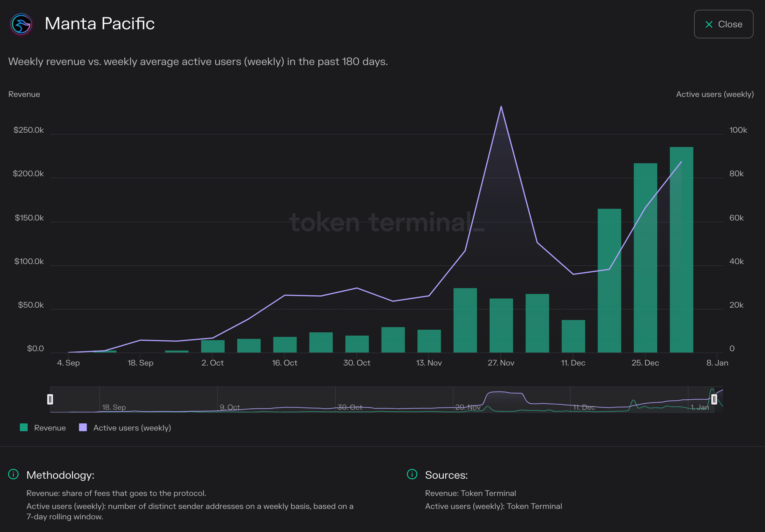Click the purple Active users legend swatch
This screenshot has width=765, height=532.
83,428
